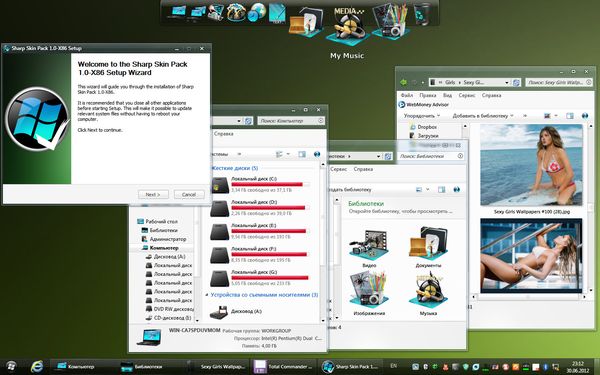Image resolution: width=600 pixels, height=375 pixels.
Task: Toggle the preview pane icon in the Библиотеки window
Action: [x=442, y=189]
